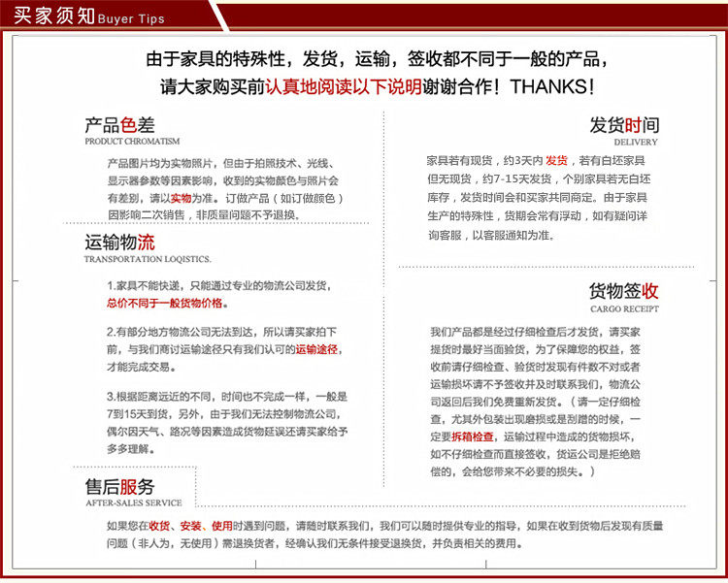
Task: Click the 售后服务 section heading
Action: [119, 487]
